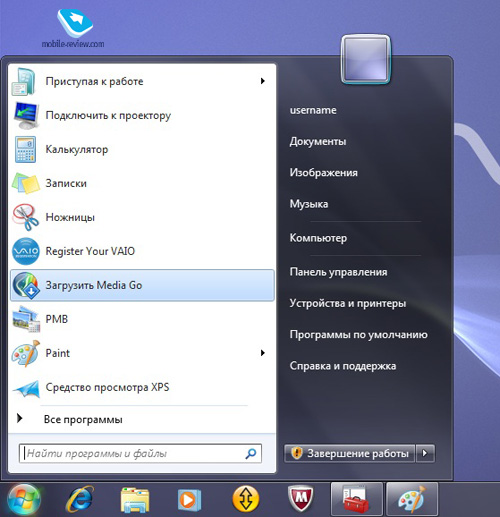Image resolution: width=500 pixels, height=517 pixels.
Task: Click the VAIO registration logo icon
Action: click(x=26, y=251)
